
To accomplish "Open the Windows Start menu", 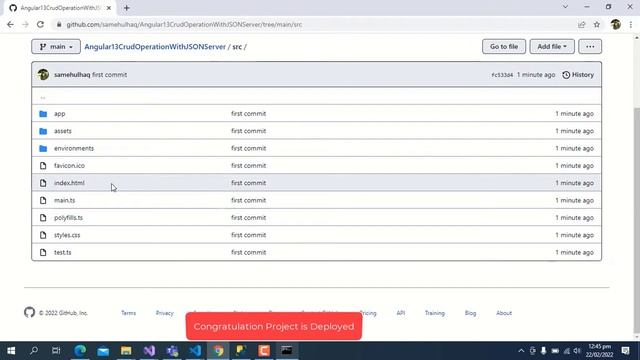I will [x=11, y=351].
